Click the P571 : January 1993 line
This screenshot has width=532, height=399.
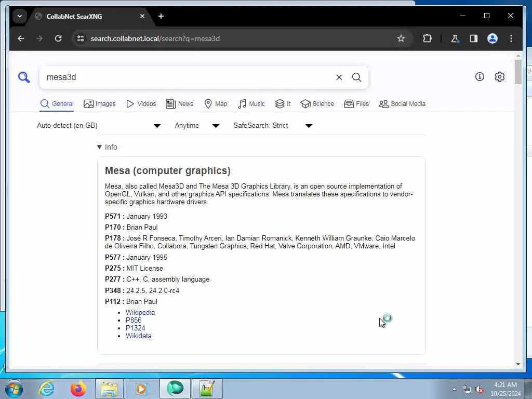click(x=136, y=217)
